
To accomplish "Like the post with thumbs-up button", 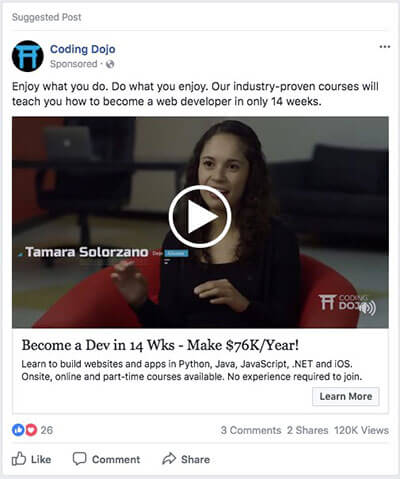I will tap(31, 459).
